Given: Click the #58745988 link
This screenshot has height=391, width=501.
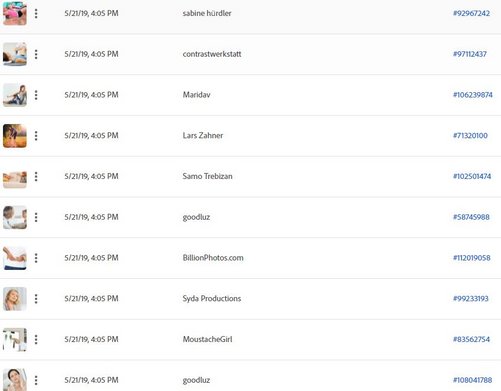Looking at the screenshot, I should (471, 217).
